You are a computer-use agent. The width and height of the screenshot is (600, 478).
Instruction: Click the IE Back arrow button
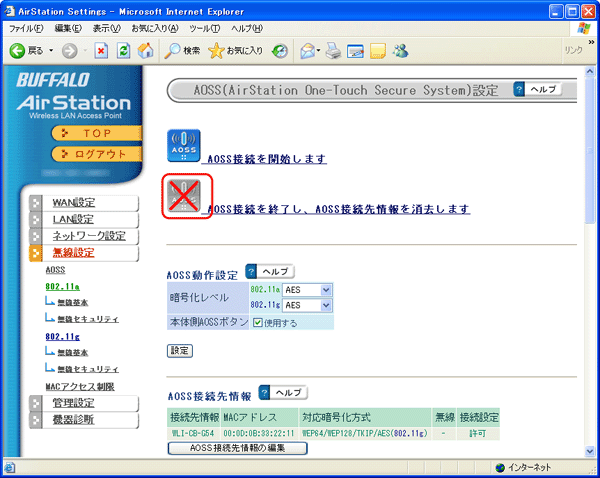click(x=17, y=51)
